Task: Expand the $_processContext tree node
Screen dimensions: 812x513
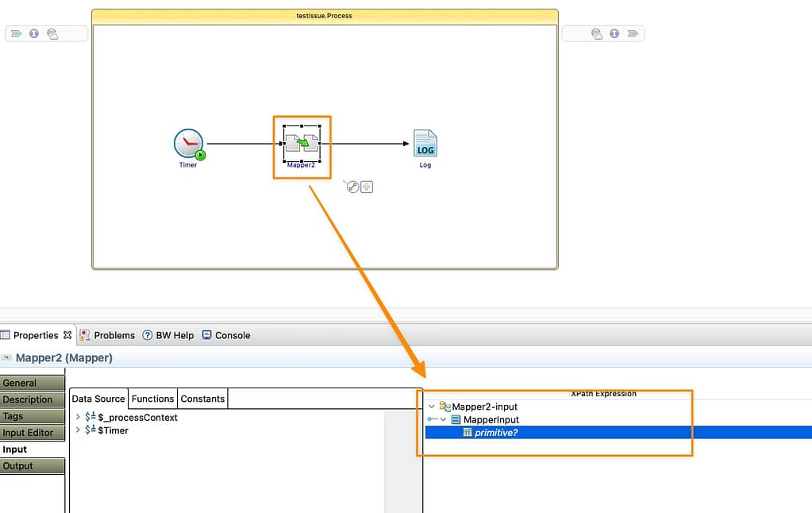Action: click(x=77, y=416)
